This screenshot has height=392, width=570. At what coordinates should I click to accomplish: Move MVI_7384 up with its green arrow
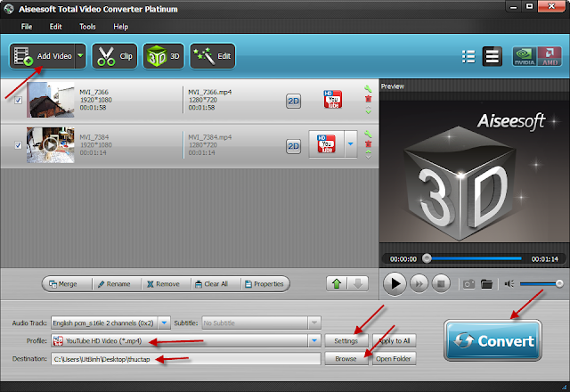[x=368, y=151]
